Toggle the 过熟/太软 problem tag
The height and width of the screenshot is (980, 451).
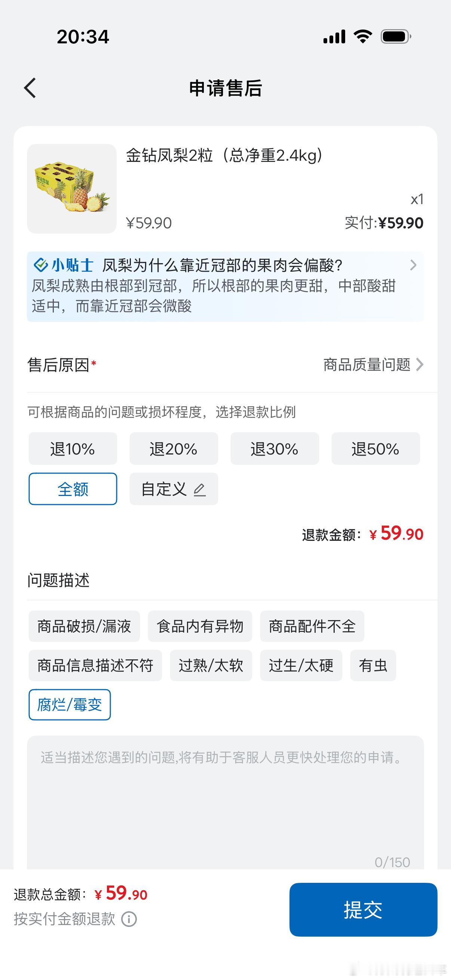coord(211,665)
